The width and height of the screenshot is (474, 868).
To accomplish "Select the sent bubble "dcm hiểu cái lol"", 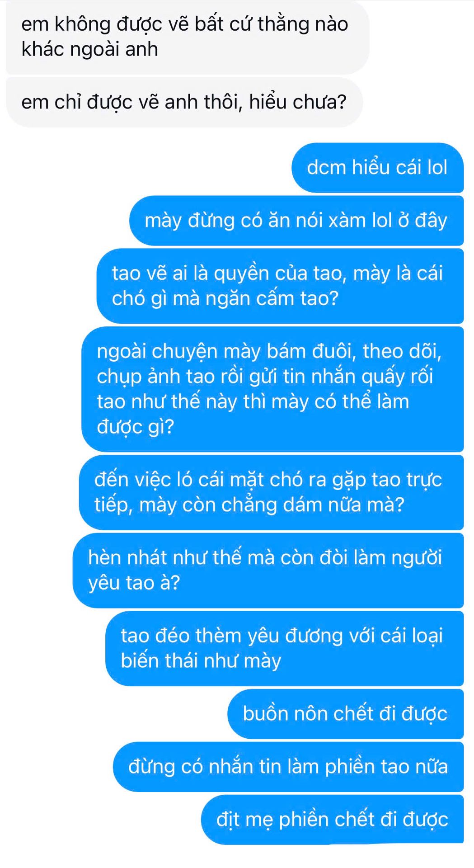I will [x=378, y=168].
